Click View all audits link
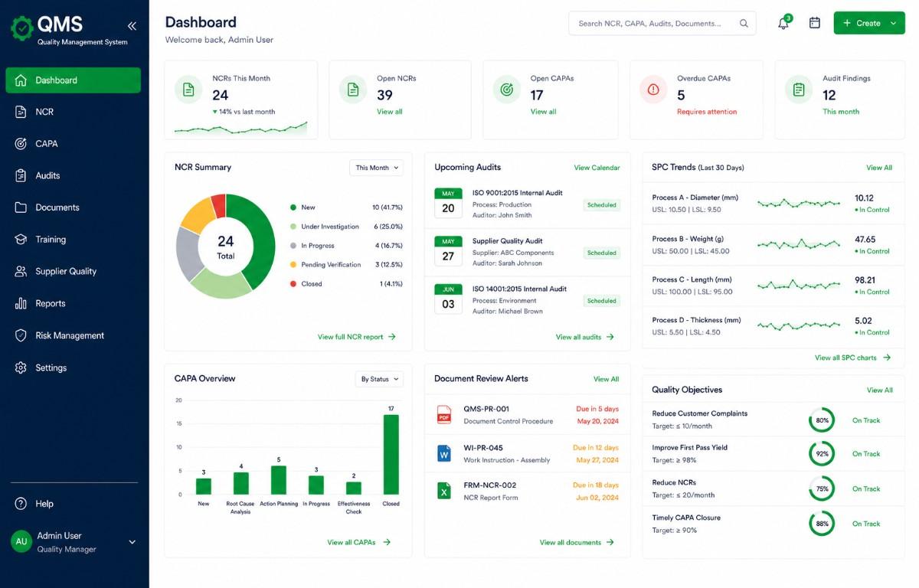 click(x=585, y=337)
